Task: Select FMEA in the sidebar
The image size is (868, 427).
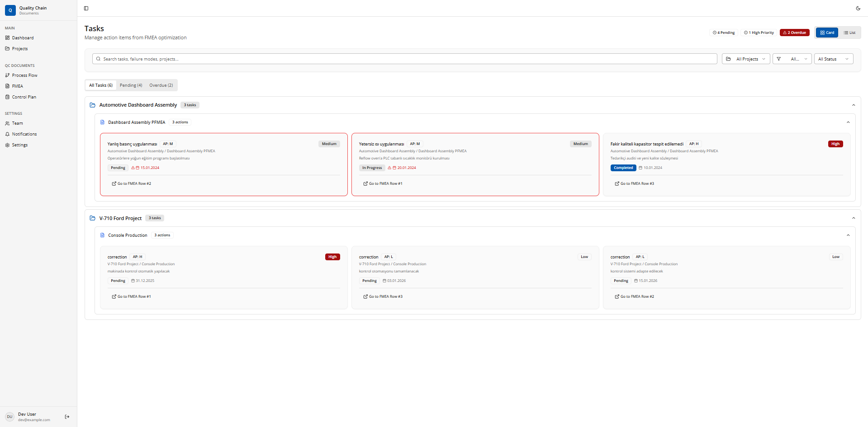Action: click(x=17, y=86)
